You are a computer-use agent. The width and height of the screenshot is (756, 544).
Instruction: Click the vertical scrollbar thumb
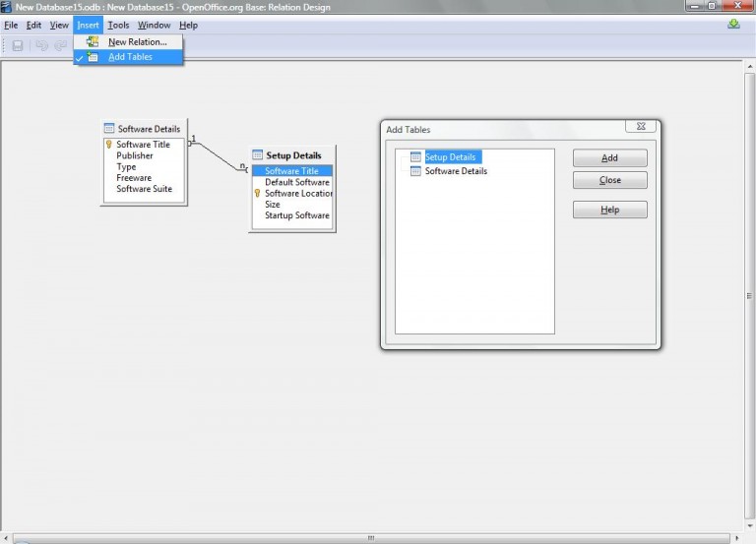tap(749, 296)
